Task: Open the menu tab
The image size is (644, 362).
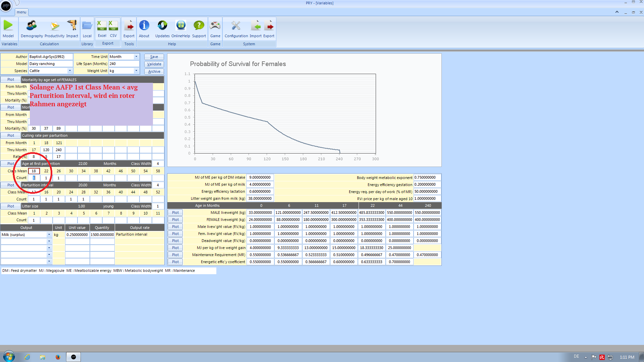Action: 21,12
